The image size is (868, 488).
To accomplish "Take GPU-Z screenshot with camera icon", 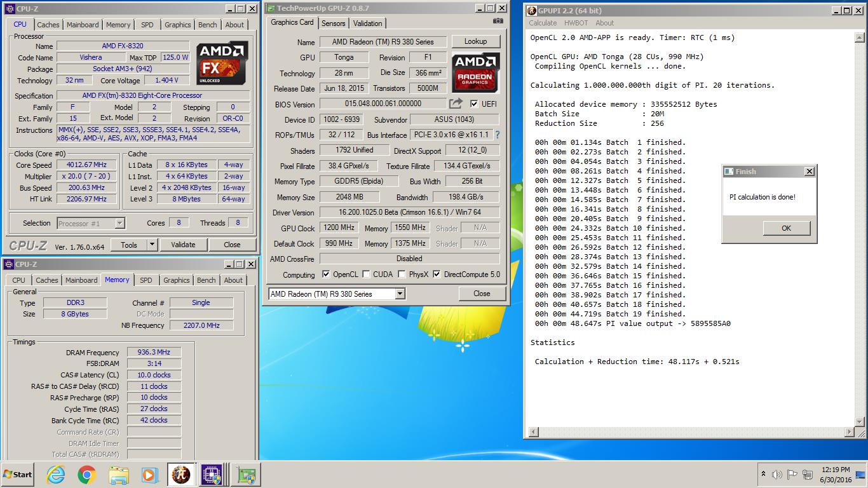I will [498, 21].
